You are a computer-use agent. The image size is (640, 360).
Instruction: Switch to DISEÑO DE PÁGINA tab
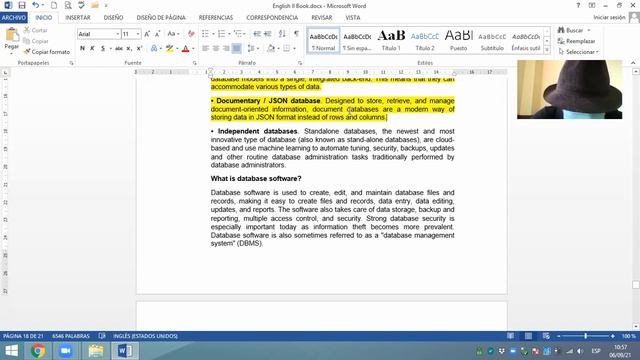point(161,18)
